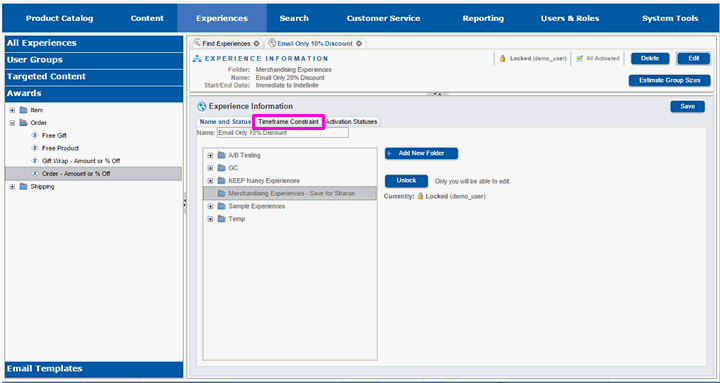Expand KEEP Nancy Experiences folder
This screenshot has width=720, height=383.
click(x=210, y=180)
